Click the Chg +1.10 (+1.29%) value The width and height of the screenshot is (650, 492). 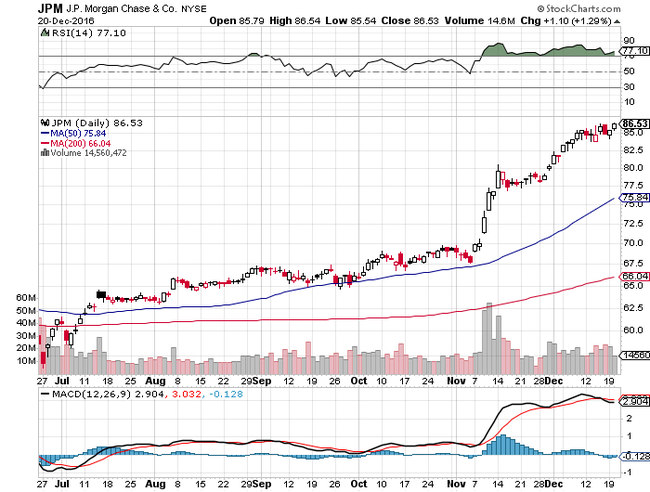pos(566,21)
